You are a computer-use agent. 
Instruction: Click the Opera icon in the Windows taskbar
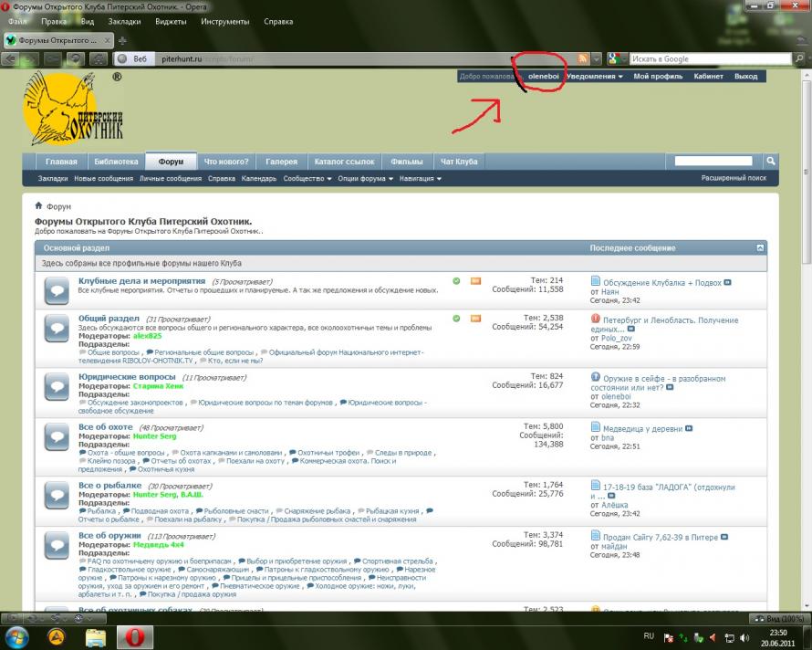click(135, 636)
